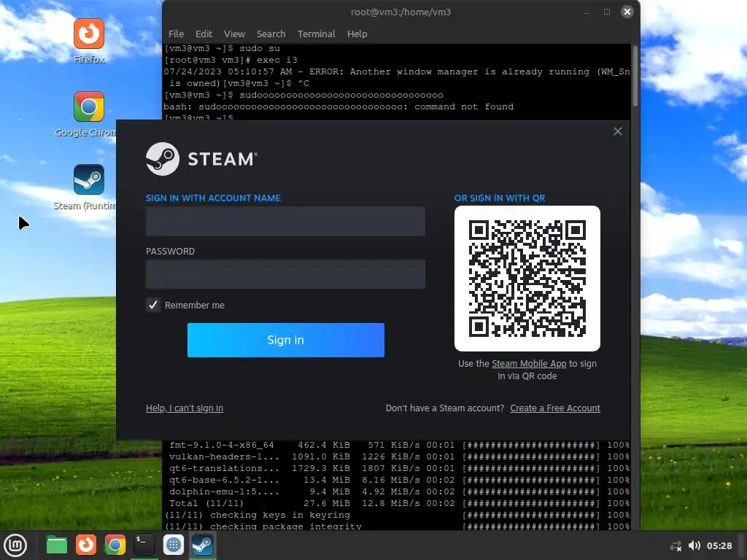Viewport: 747px width, 560px height.
Task: Select the Google Chrome desktop icon
Action: (89, 106)
